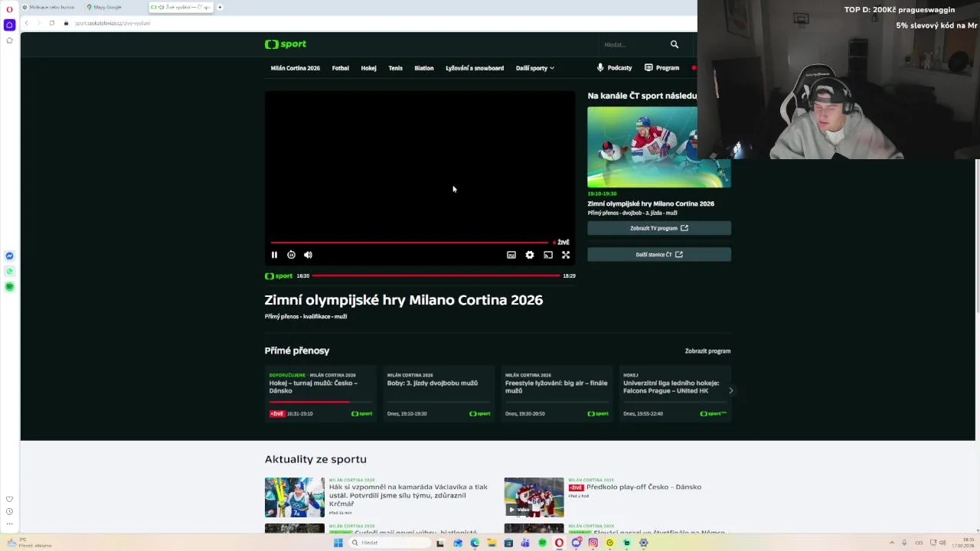Reload the page
The width and height of the screenshot is (980, 551).
pos(51,23)
